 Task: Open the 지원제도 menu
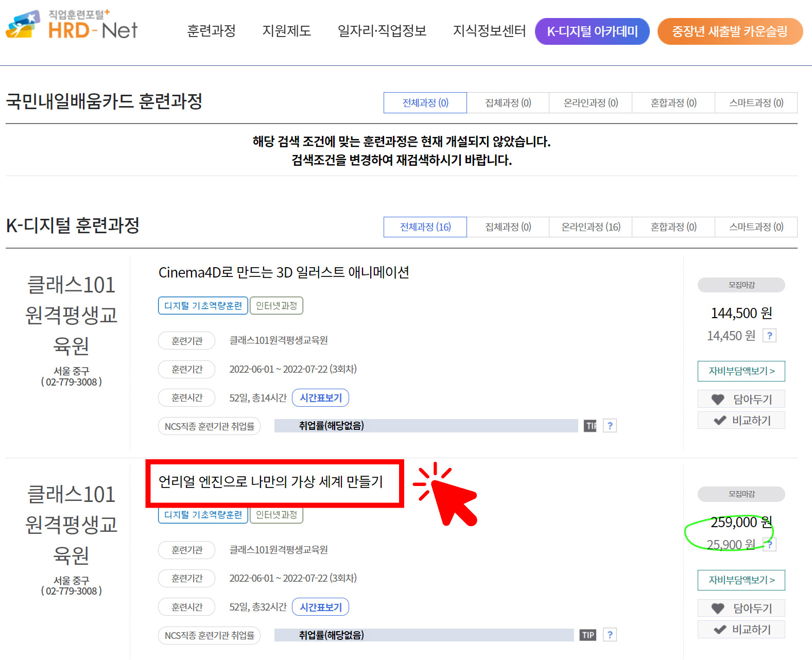coord(287,31)
